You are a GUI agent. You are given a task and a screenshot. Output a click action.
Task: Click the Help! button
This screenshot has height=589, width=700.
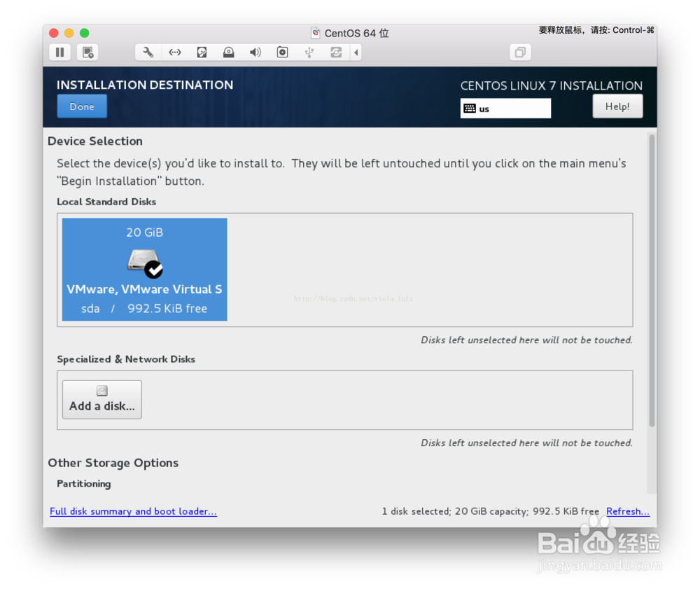[617, 106]
